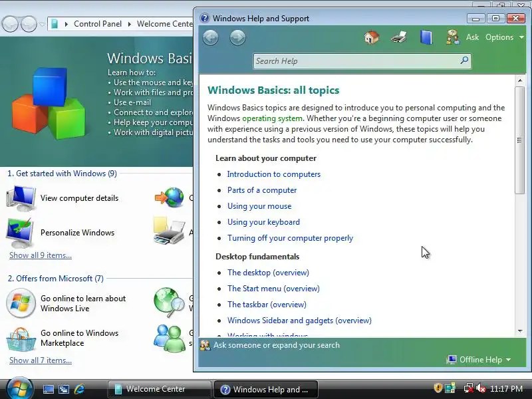Viewport: 532px width, 399px height.
Task: Click Ask someone or expand your search
Action: [x=276, y=345]
